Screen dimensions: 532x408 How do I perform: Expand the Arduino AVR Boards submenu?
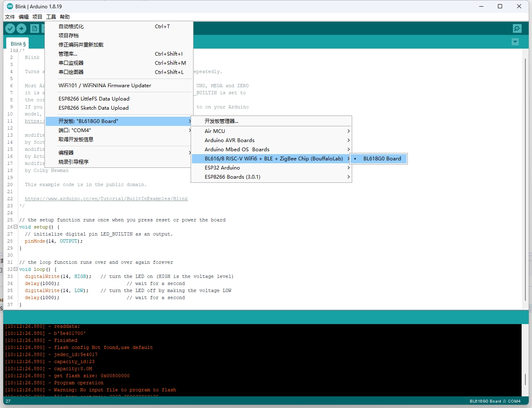click(271, 140)
